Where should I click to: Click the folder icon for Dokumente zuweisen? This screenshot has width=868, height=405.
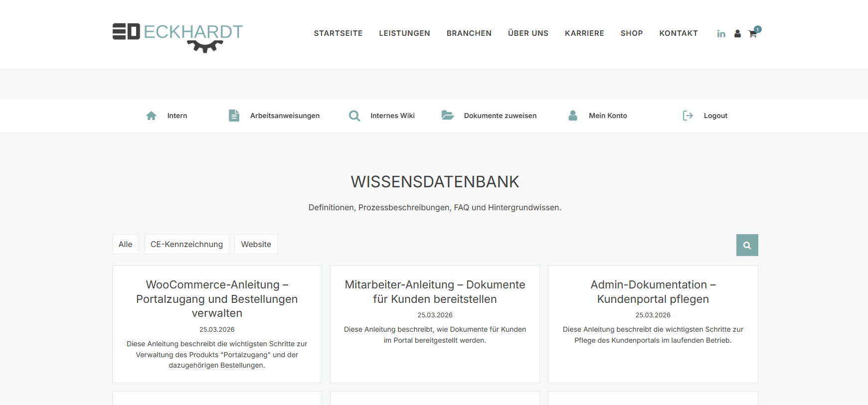click(448, 116)
